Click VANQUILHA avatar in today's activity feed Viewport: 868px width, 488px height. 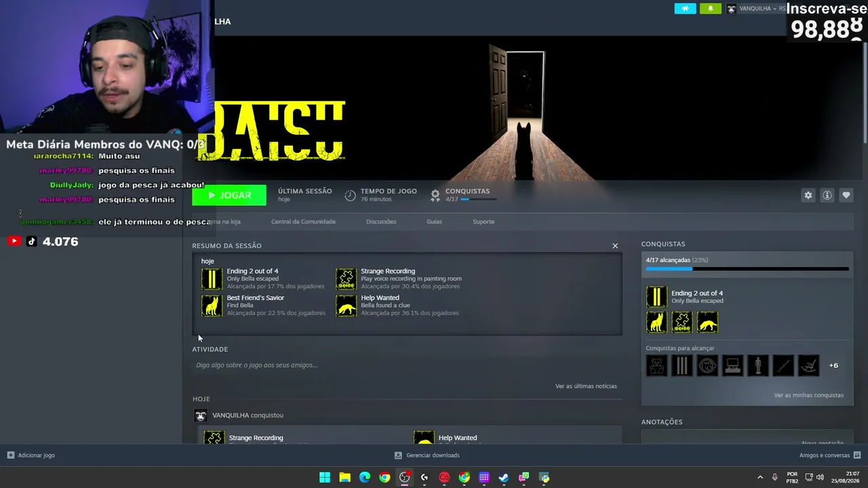[x=200, y=415]
